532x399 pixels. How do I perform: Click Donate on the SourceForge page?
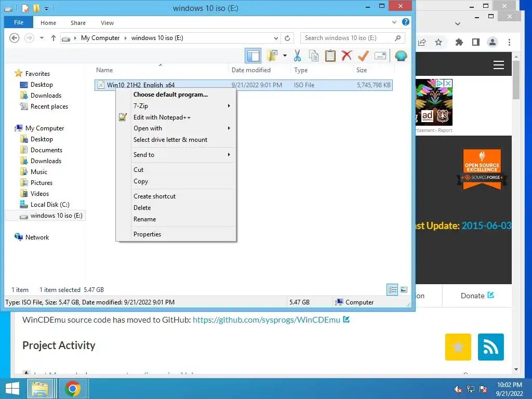[x=477, y=296]
